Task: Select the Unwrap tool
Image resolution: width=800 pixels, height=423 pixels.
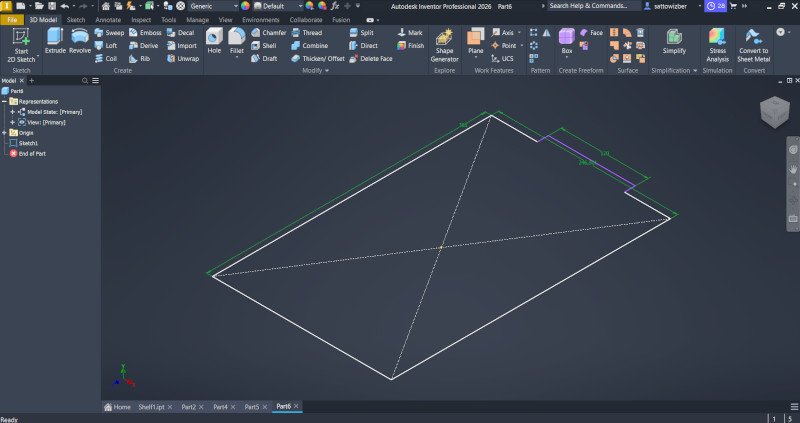Action: click(183, 58)
